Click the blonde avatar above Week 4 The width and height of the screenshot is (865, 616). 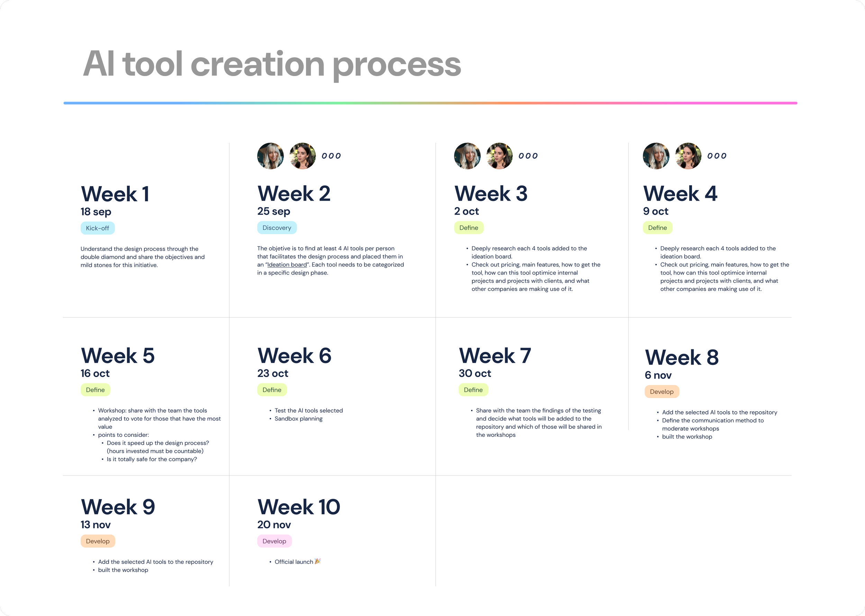pyautogui.click(x=656, y=156)
